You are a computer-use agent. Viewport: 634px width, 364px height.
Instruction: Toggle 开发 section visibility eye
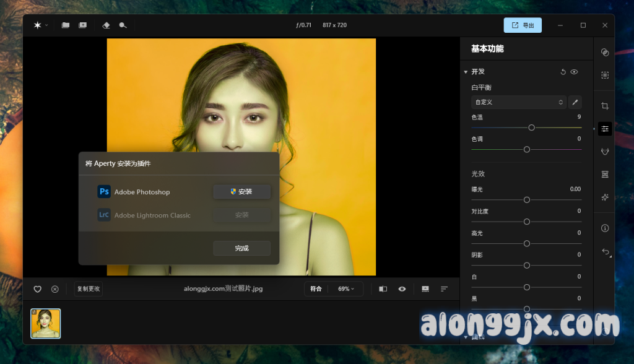[575, 72]
